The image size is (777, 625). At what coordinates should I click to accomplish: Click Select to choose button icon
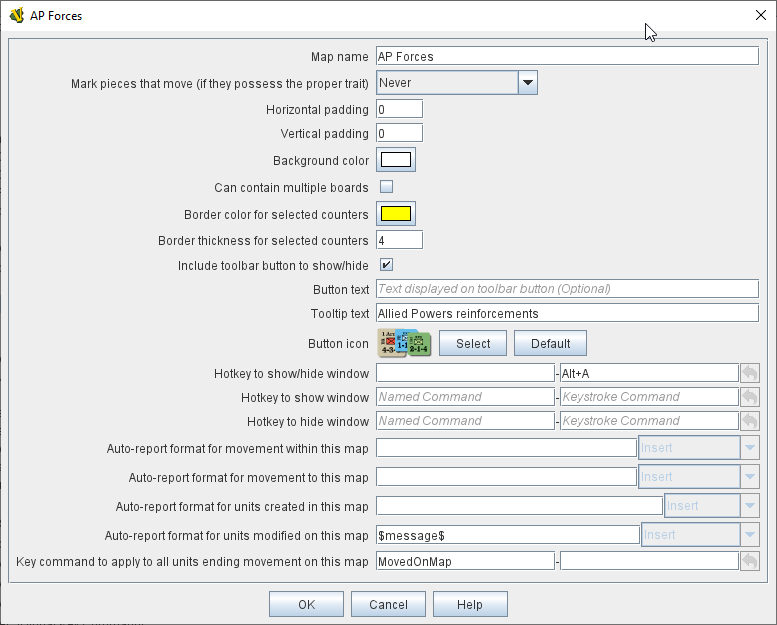473,343
